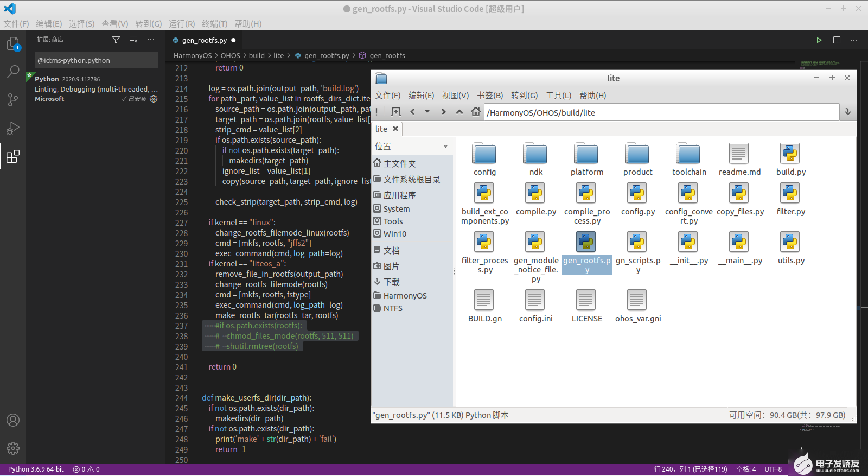
Task: Go back in file manager
Action: pyautogui.click(x=412, y=112)
